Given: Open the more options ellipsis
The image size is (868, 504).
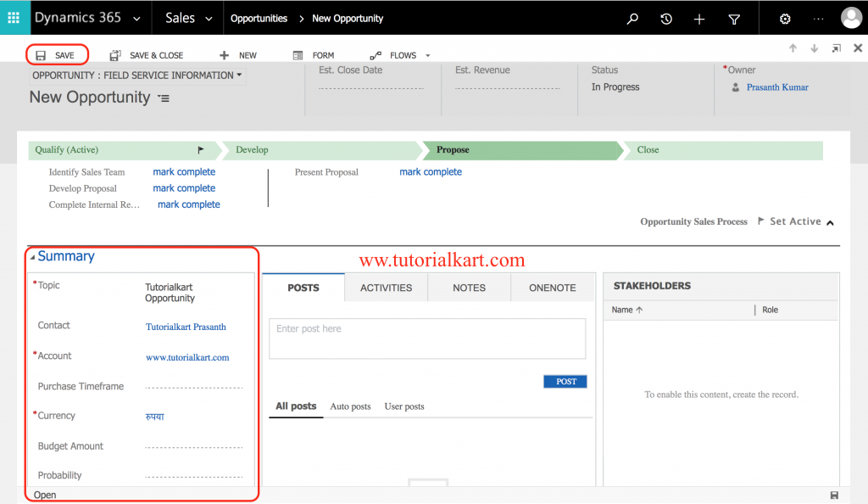Looking at the screenshot, I should pos(818,19).
